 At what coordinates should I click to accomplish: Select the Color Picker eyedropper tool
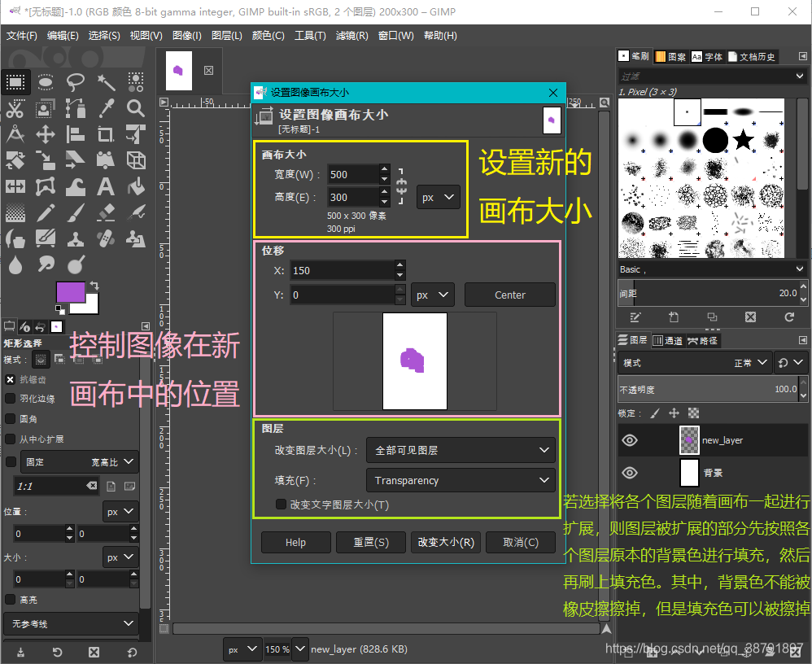coord(106,108)
